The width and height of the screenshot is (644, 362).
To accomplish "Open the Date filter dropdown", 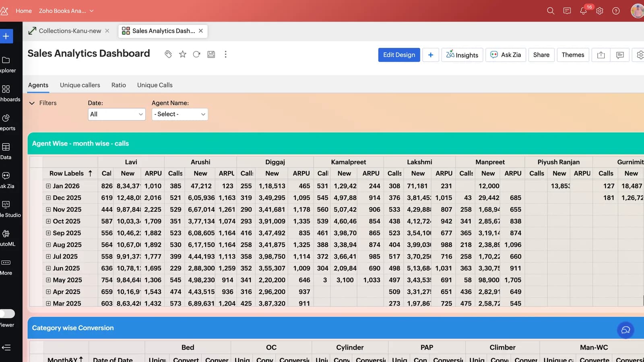I will [117, 114].
